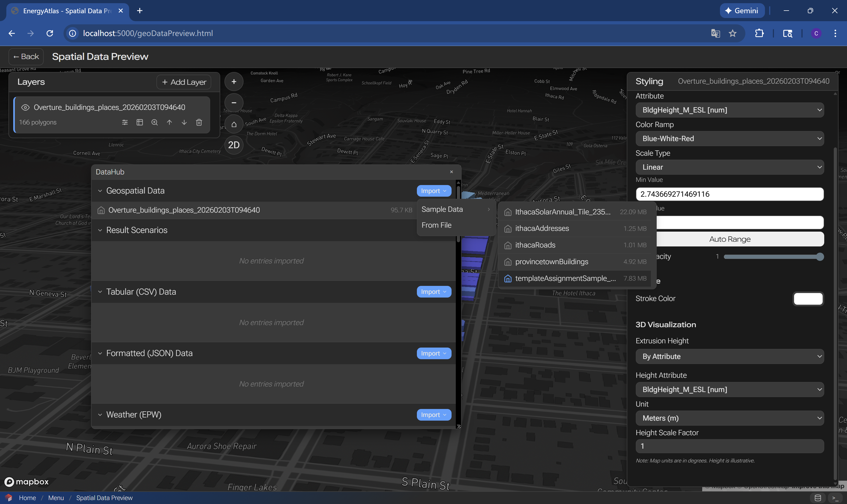Click the Auto Range button
The image size is (847, 504).
pyautogui.click(x=729, y=239)
